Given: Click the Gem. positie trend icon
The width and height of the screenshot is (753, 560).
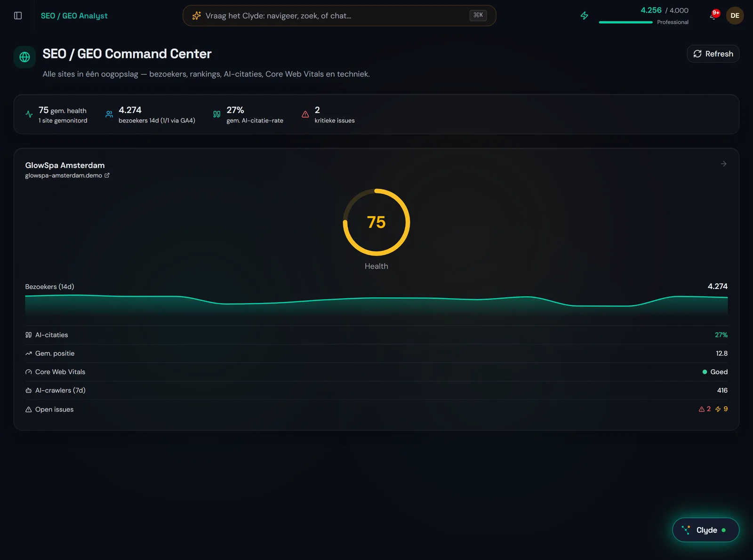Looking at the screenshot, I should [28, 353].
